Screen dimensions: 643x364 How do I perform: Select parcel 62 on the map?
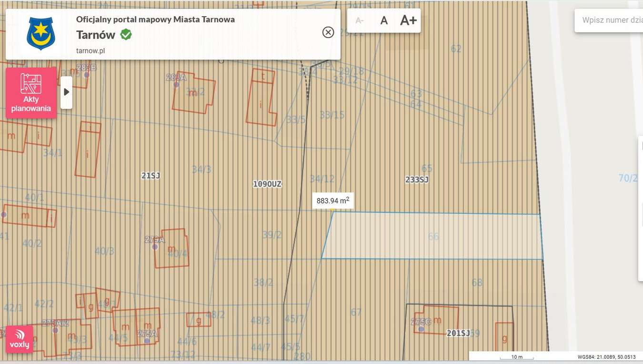click(x=456, y=49)
